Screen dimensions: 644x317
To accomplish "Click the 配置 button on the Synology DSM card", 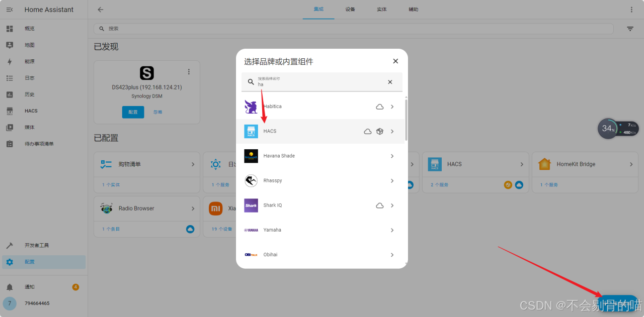I will [x=133, y=112].
